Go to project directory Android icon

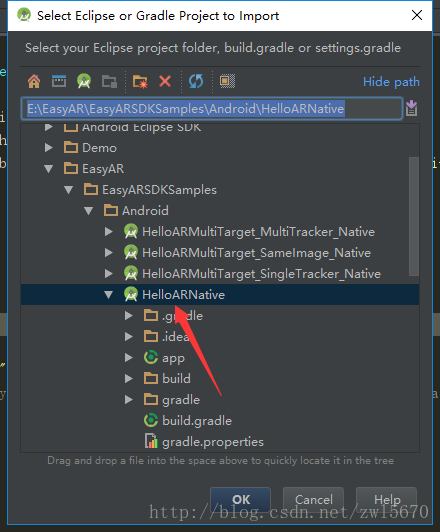[x=84, y=81]
